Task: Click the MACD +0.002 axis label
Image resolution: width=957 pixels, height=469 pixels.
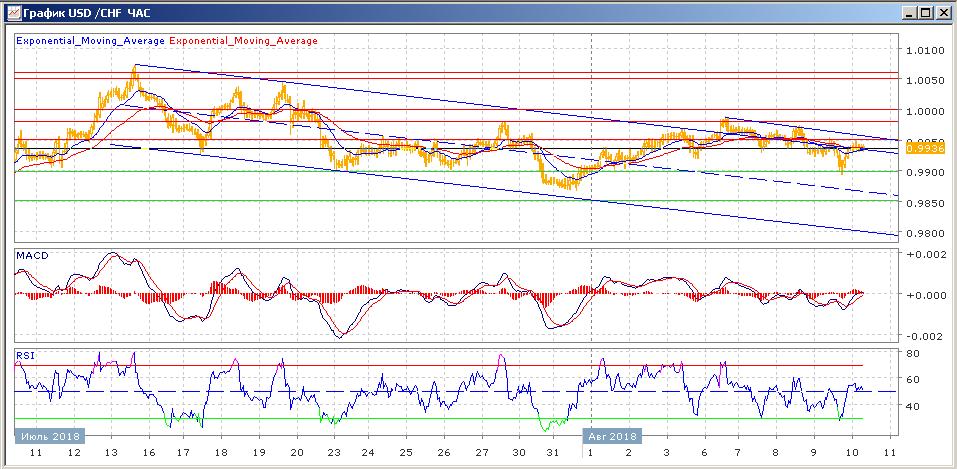Action: [x=923, y=256]
